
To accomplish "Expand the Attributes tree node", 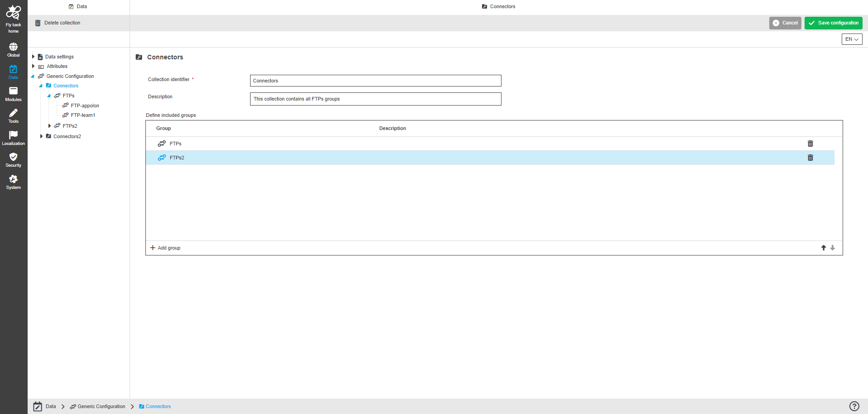I will pyautogui.click(x=33, y=66).
